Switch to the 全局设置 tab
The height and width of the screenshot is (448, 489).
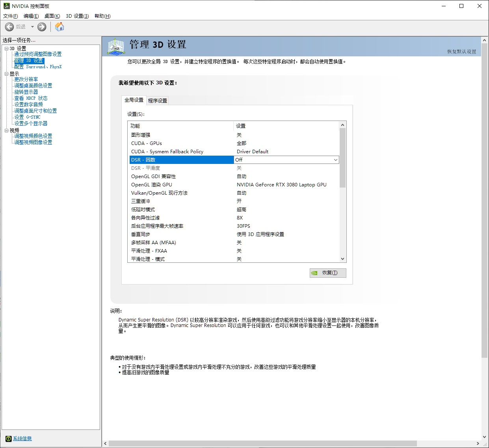click(x=134, y=100)
